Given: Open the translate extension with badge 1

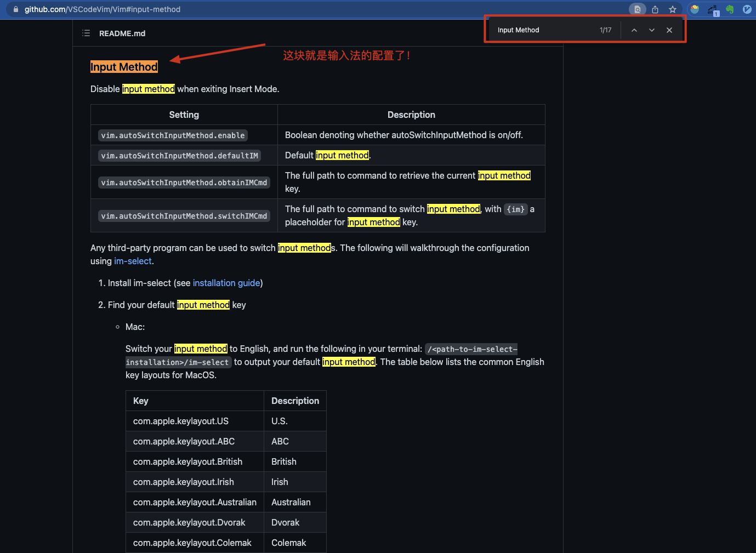Looking at the screenshot, I should 713,10.
